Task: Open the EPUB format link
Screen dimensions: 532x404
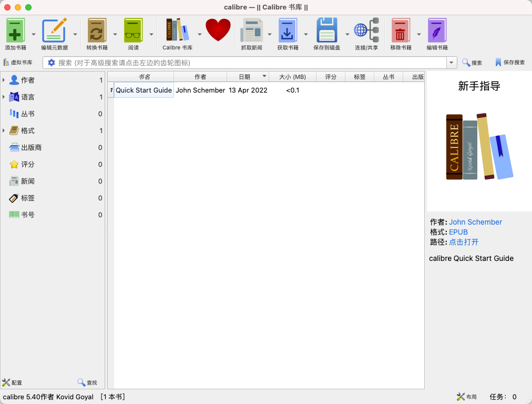Action: tap(458, 232)
